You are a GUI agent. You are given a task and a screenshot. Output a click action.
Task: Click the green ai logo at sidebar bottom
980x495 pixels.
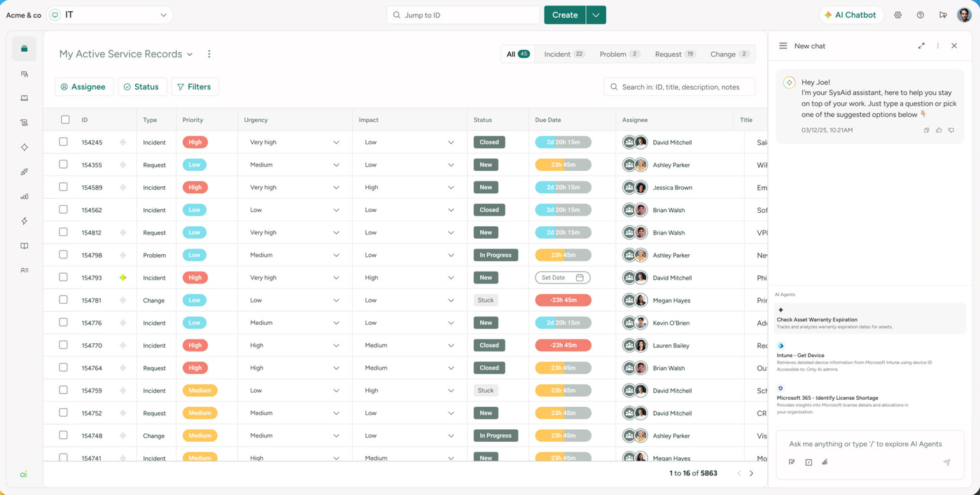pyautogui.click(x=23, y=474)
